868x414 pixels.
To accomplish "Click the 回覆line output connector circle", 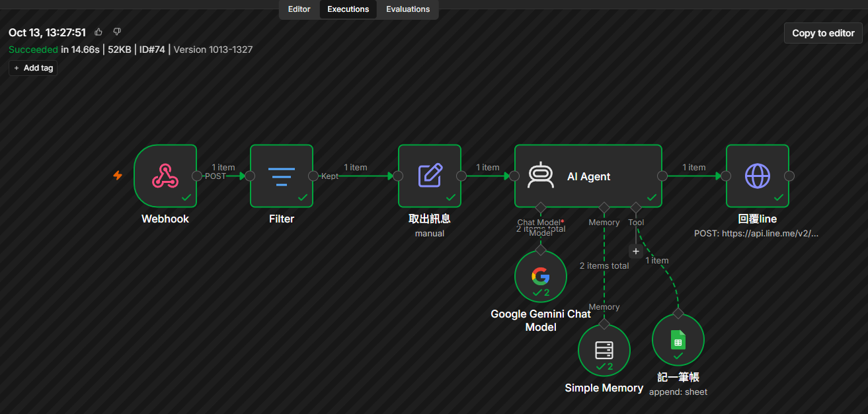I will click(x=789, y=176).
